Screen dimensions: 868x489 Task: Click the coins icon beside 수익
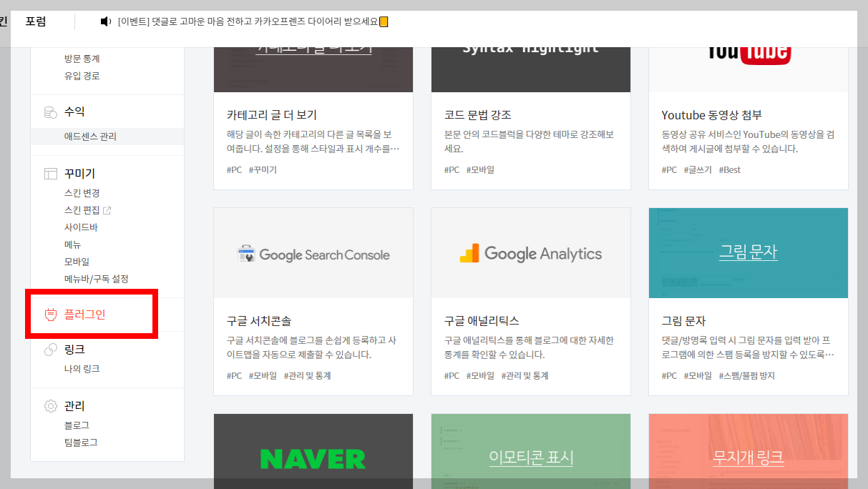coord(51,112)
